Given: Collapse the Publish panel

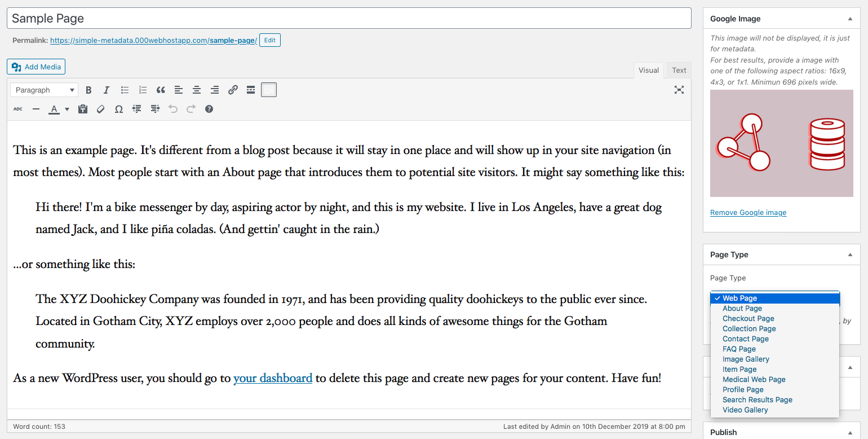Looking at the screenshot, I should (850, 432).
